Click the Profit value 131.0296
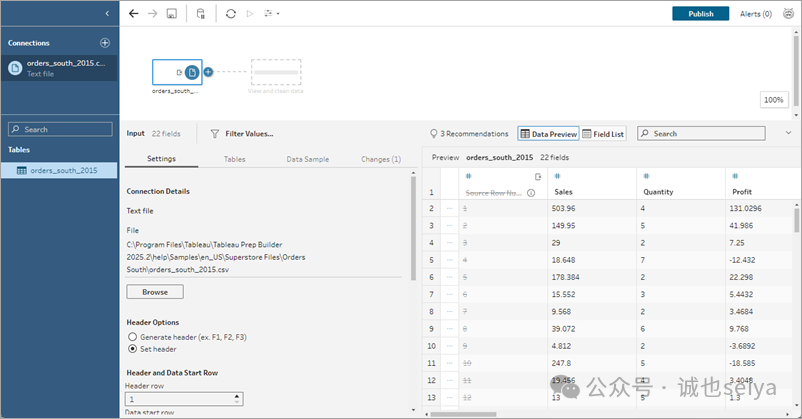 [745, 208]
